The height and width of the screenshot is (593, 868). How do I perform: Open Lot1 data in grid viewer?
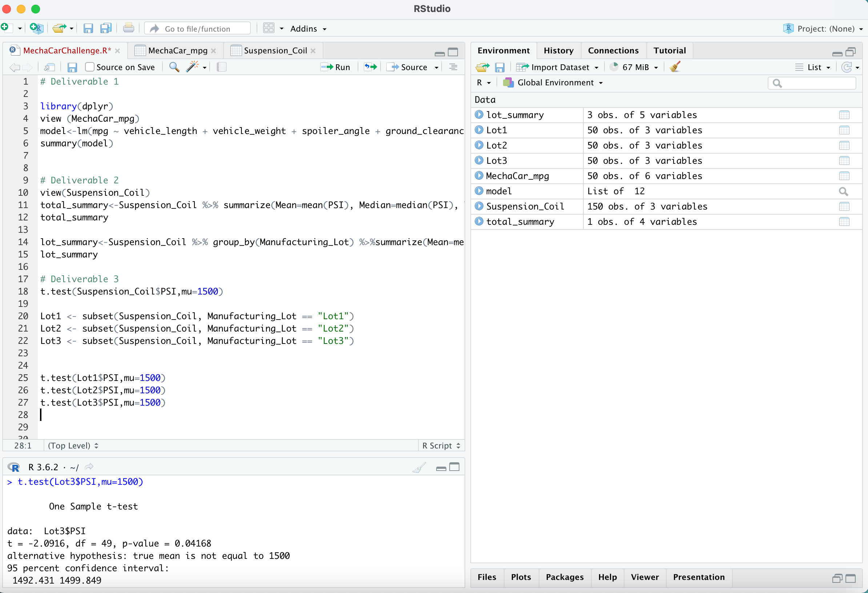(845, 130)
